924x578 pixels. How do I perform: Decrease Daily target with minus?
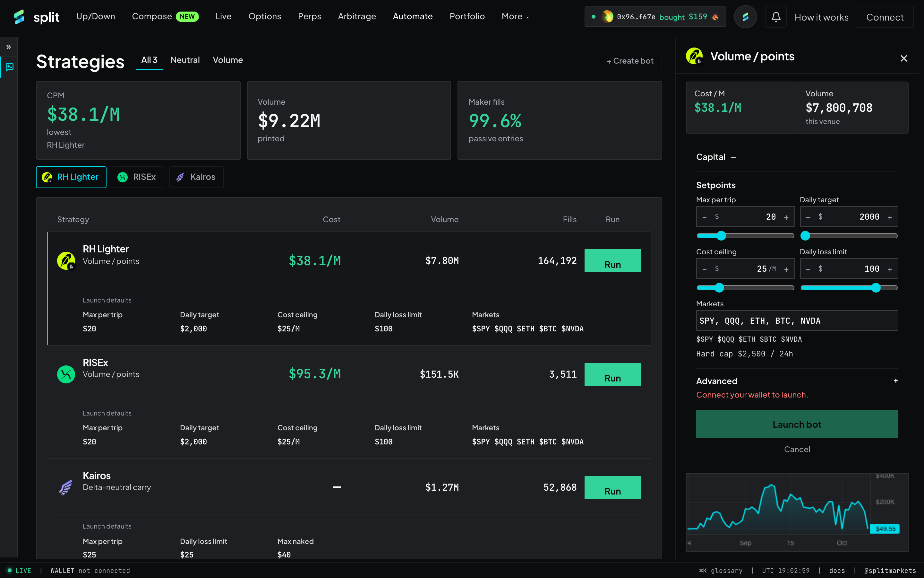pyautogui.click(x=808, y=217)
